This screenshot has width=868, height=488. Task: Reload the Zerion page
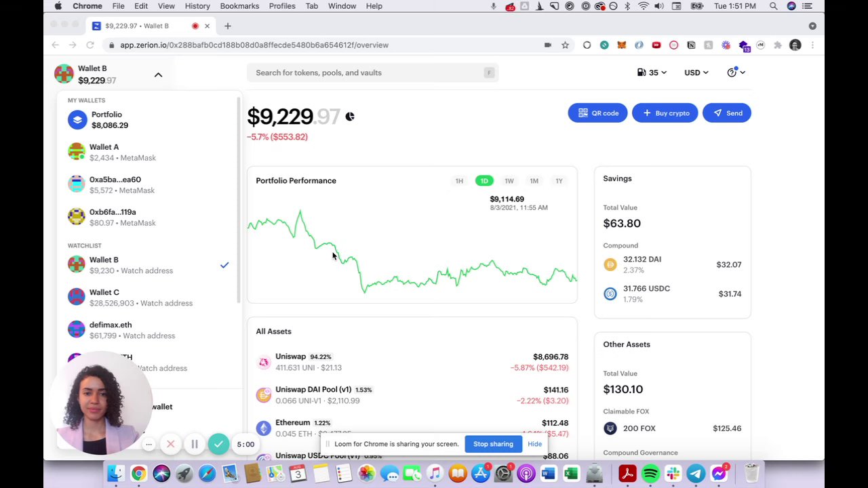(90, 45)
